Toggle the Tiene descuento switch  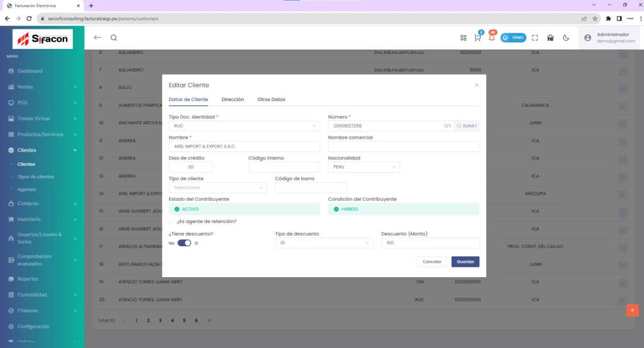click(x=184, y=243)
